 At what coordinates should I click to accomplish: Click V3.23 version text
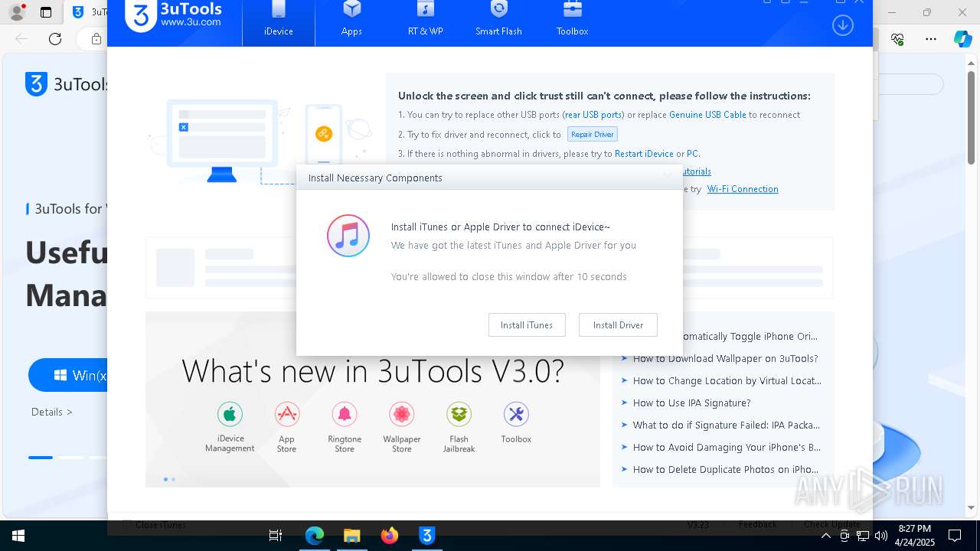(697, 525)
